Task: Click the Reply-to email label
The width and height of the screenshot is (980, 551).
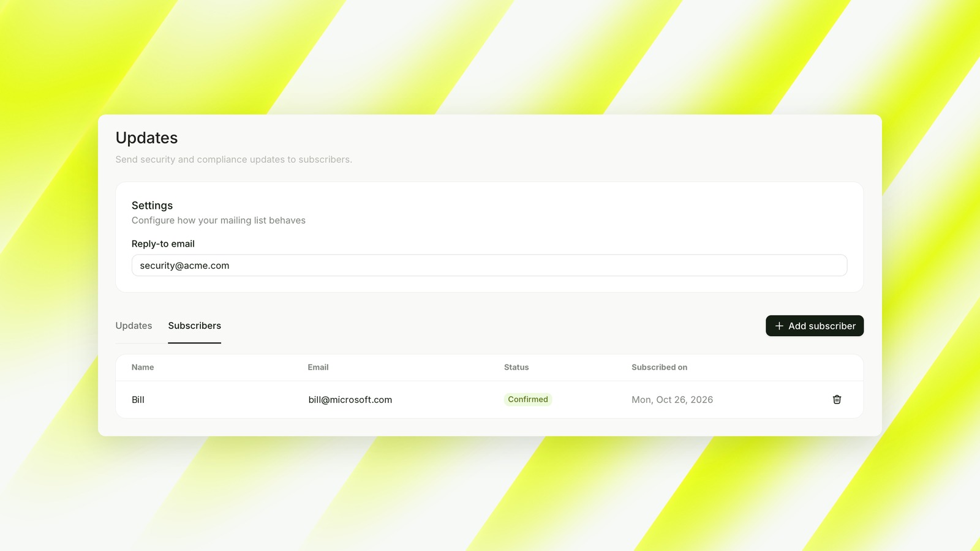Action: point(163,244)
